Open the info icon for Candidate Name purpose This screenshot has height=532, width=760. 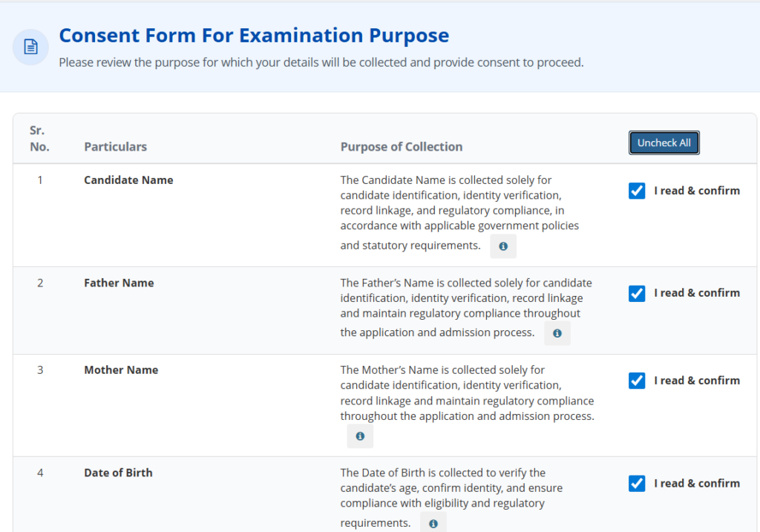(503, 246)
